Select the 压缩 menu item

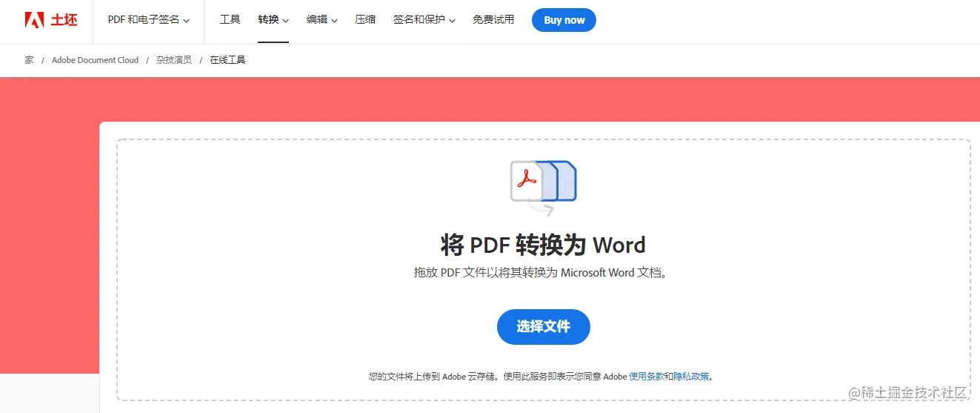point(365,20)
